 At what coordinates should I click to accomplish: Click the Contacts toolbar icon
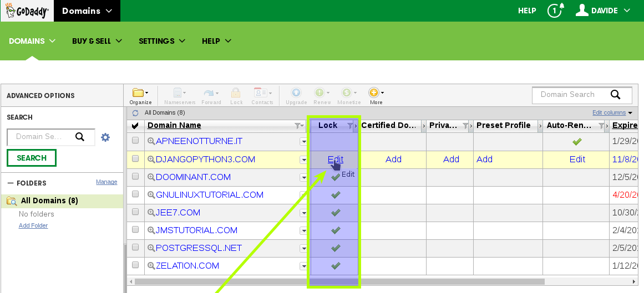tap(262, 96)
